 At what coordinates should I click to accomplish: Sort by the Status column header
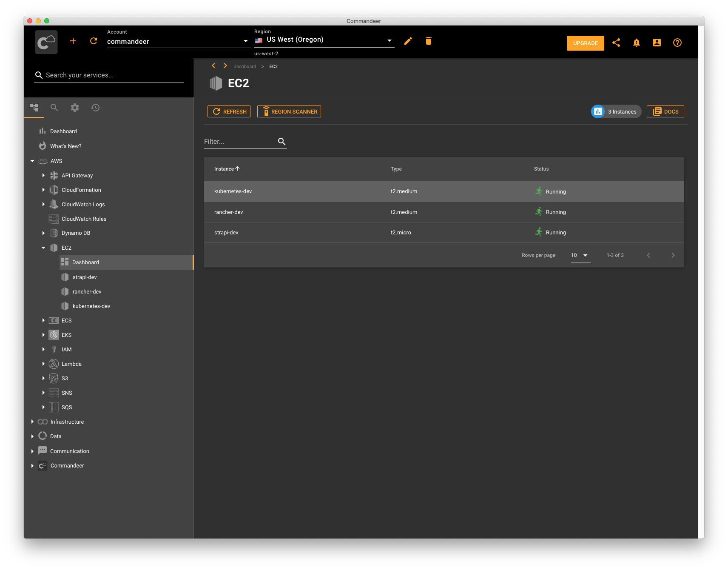pos(541,169)
